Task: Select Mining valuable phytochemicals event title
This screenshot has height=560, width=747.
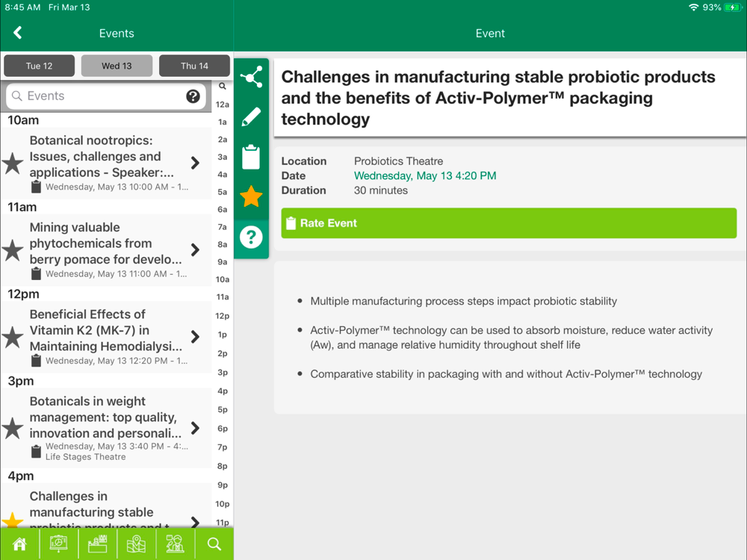Action: click(106, 243)
